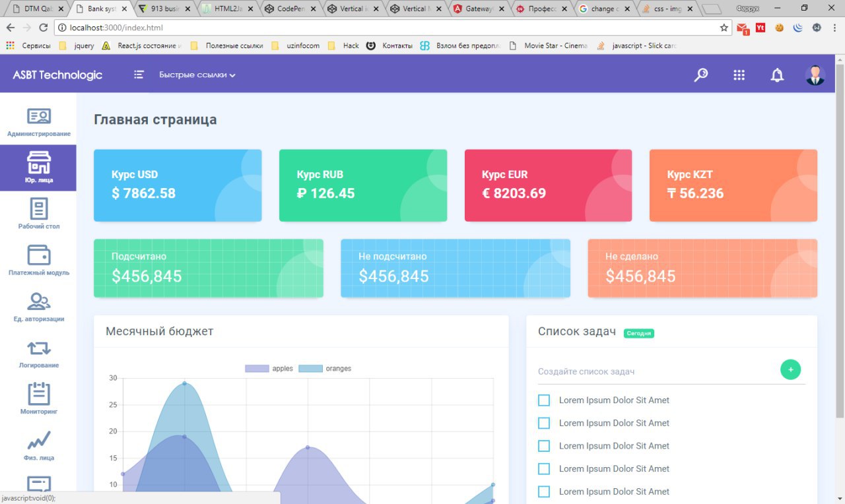Expand the Быстрые ссылки dropdown

coord(197,75)
